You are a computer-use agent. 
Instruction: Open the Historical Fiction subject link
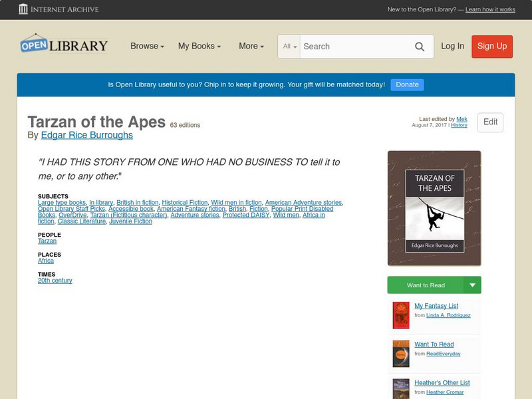(185, 203)
